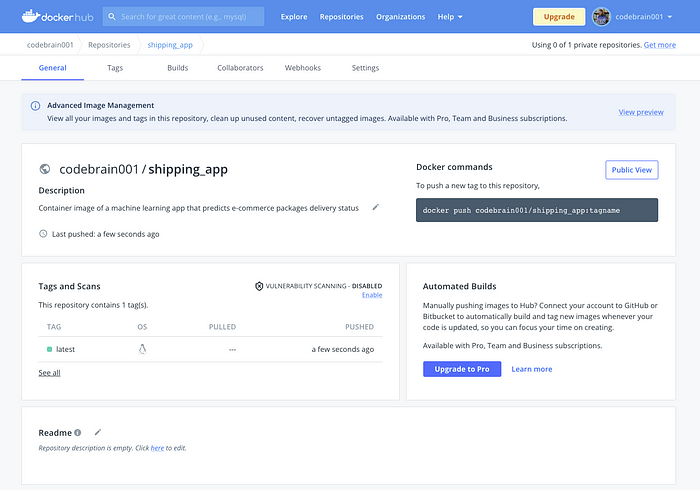Click the TAG column header

tap(54, 327)
